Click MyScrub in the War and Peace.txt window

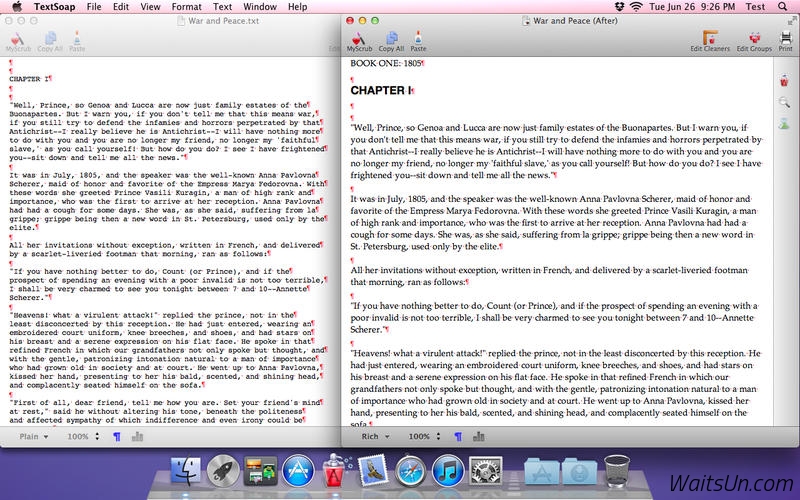[18, 41]
